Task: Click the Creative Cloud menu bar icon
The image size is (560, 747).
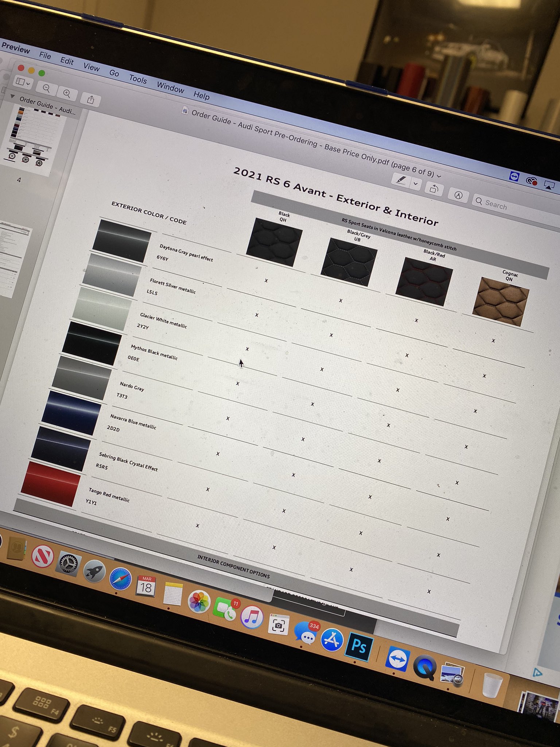Action: click(x=532, y=181)
